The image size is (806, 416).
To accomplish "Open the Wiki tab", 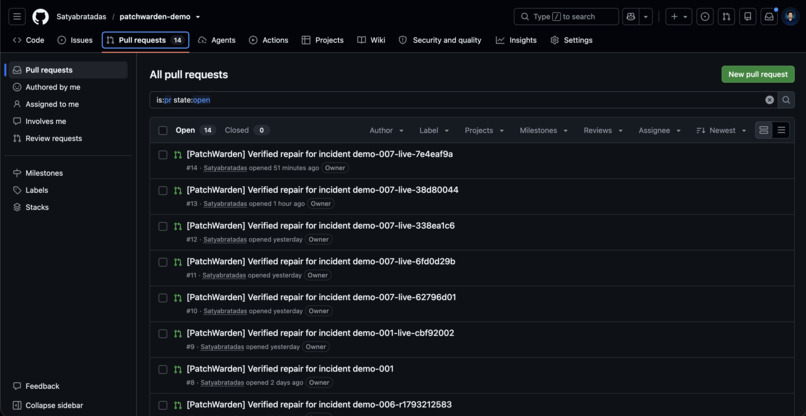I will (x=371, y=40).
